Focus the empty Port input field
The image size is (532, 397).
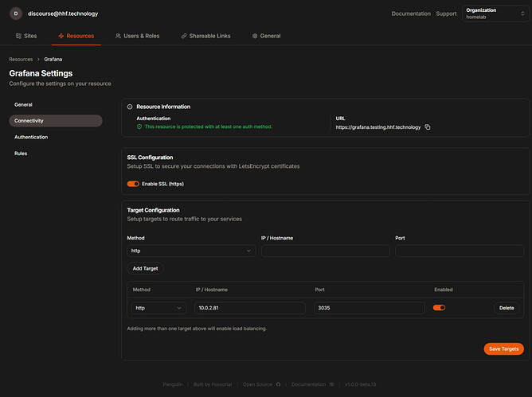pyautogui.click(x=460, y=251)
